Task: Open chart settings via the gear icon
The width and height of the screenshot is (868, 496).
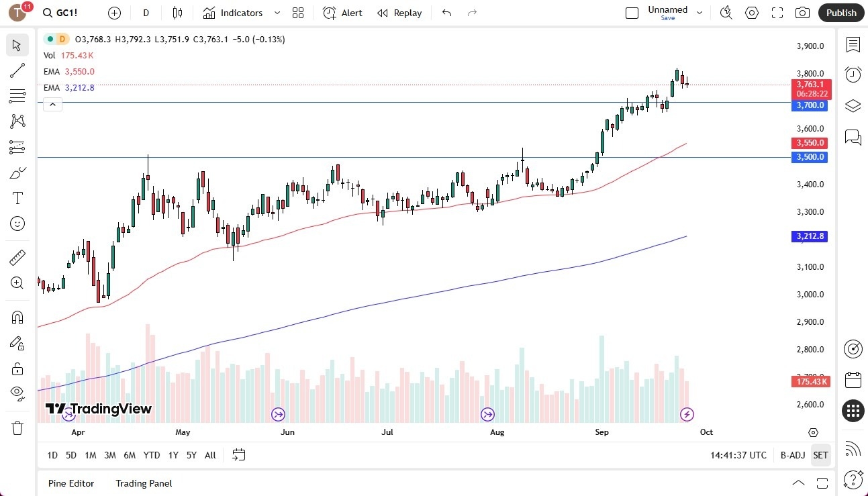Action: (x=751, y=13)
